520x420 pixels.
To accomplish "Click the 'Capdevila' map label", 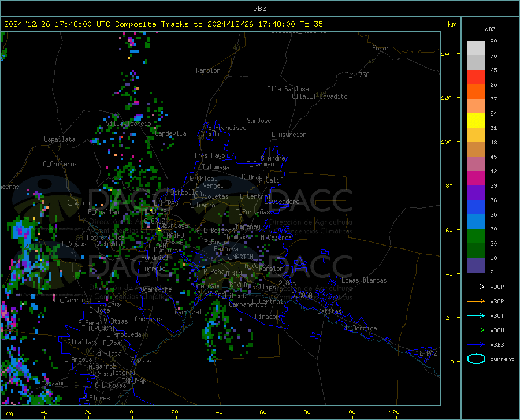I will [170, 133].
